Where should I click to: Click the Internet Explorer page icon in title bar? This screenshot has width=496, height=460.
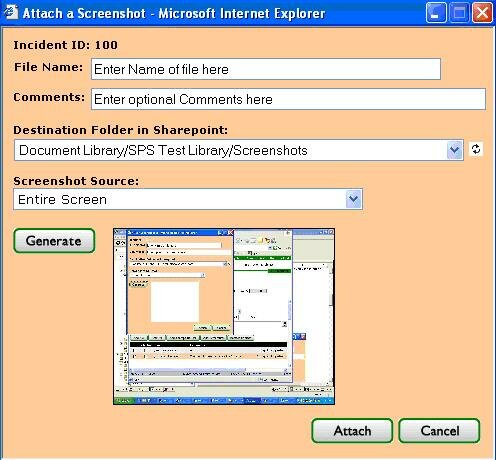pos(11,13)
